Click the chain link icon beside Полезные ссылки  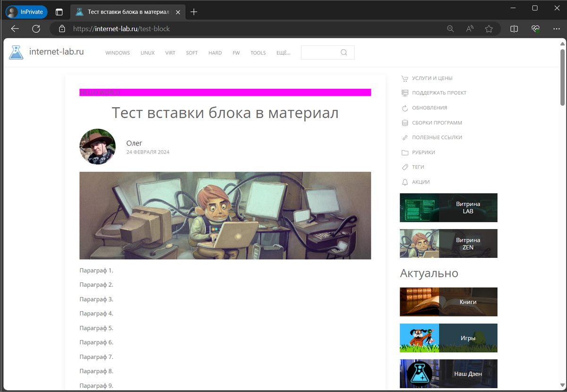pyautogui.click(x=404, y=138)
